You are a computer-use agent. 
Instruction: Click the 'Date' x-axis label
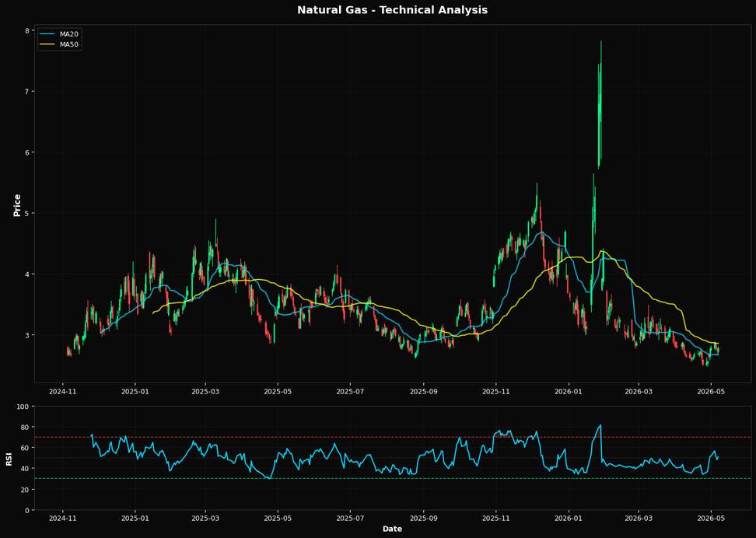click(392, 529)
